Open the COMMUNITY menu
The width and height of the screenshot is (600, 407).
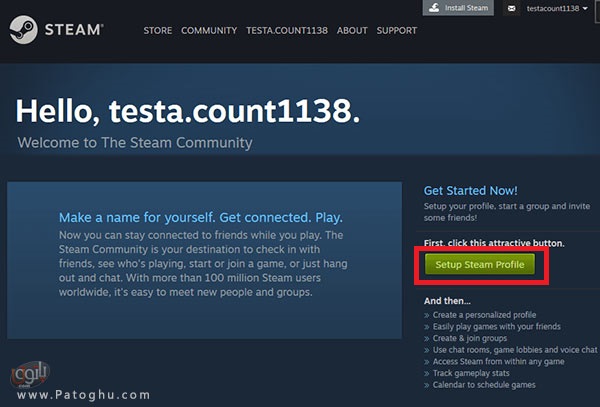point(209,31)
